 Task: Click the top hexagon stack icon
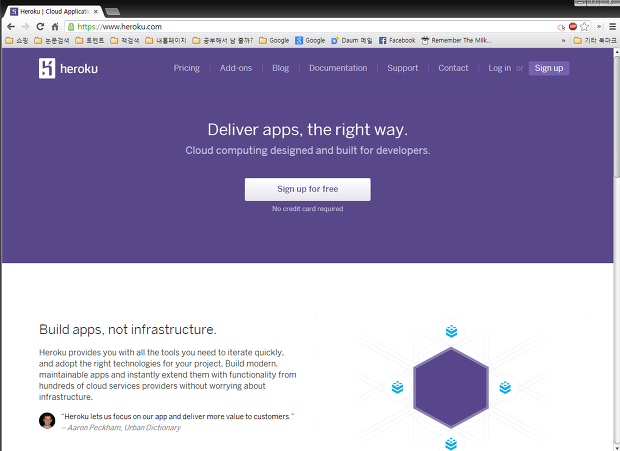pos(451,331)
